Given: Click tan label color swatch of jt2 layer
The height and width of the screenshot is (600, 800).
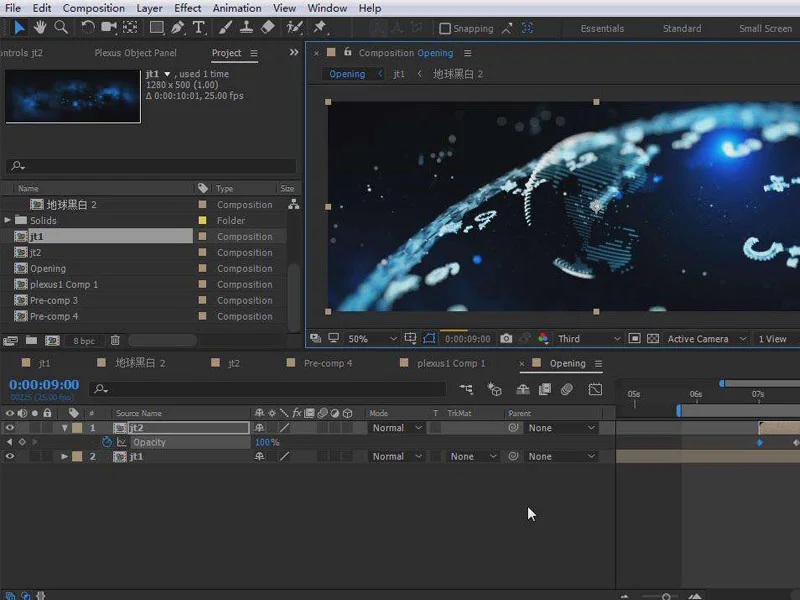Looking at the screenshot, I should (x=77, y=428).
